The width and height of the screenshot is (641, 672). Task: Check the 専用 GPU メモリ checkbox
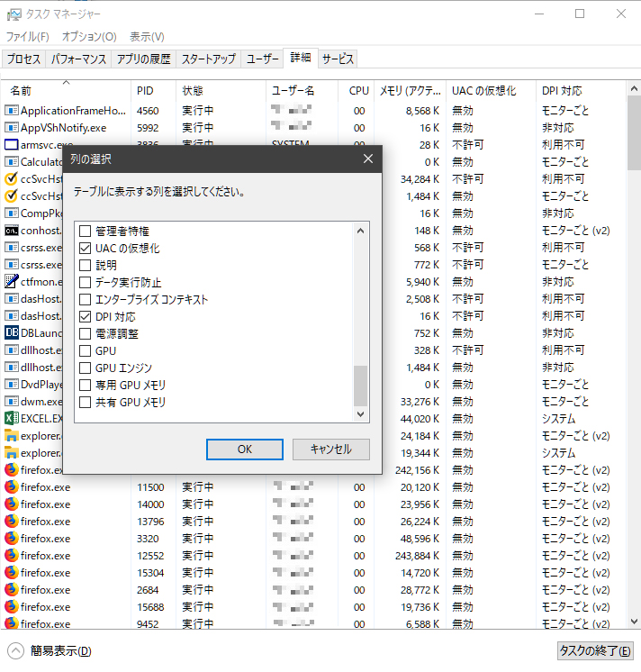pyautogui.click(x=86, y=386)
